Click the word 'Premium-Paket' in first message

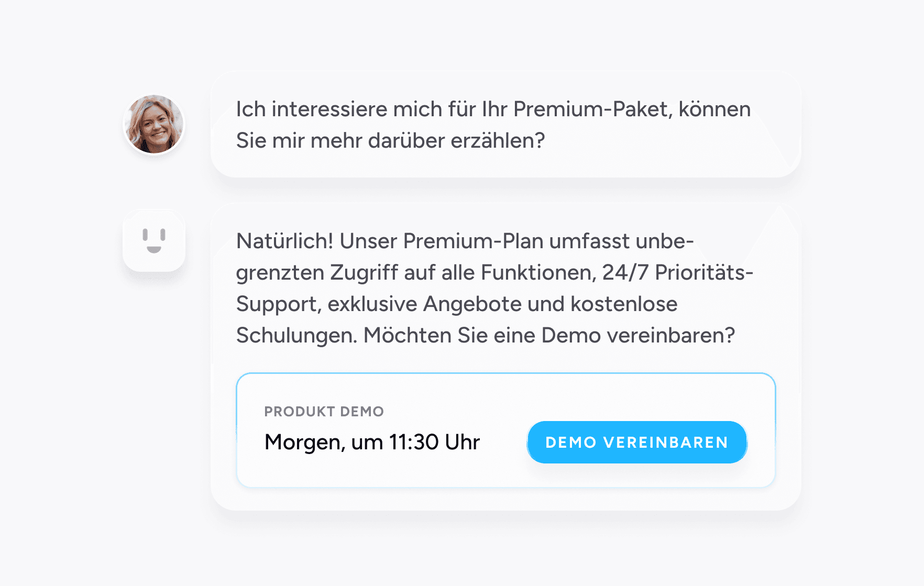(x=592, y=109)
